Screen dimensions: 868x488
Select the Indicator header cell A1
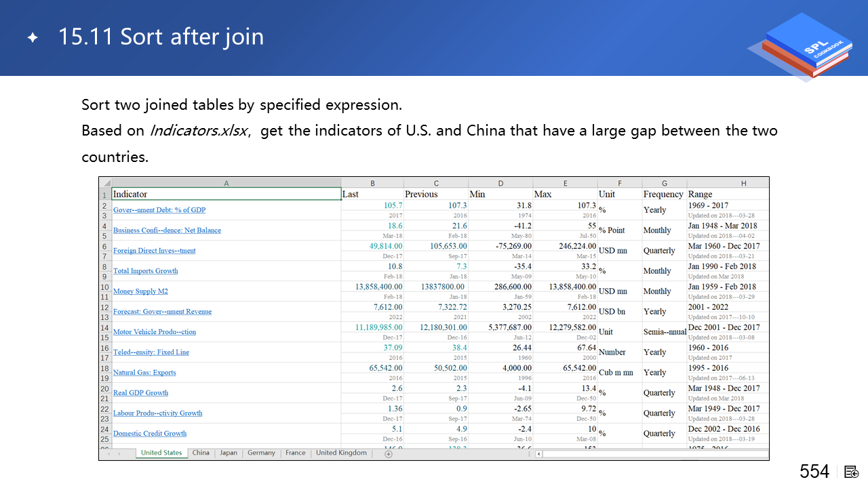pos(226,195)
